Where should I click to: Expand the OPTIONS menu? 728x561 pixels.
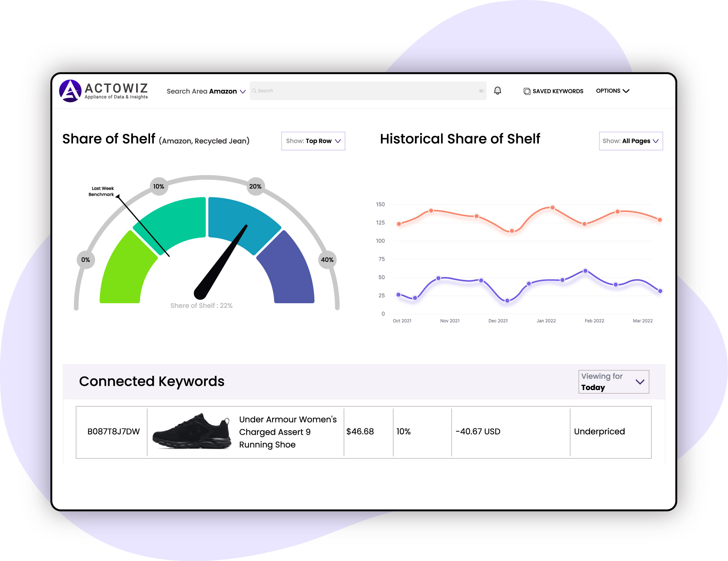(613, 91)
